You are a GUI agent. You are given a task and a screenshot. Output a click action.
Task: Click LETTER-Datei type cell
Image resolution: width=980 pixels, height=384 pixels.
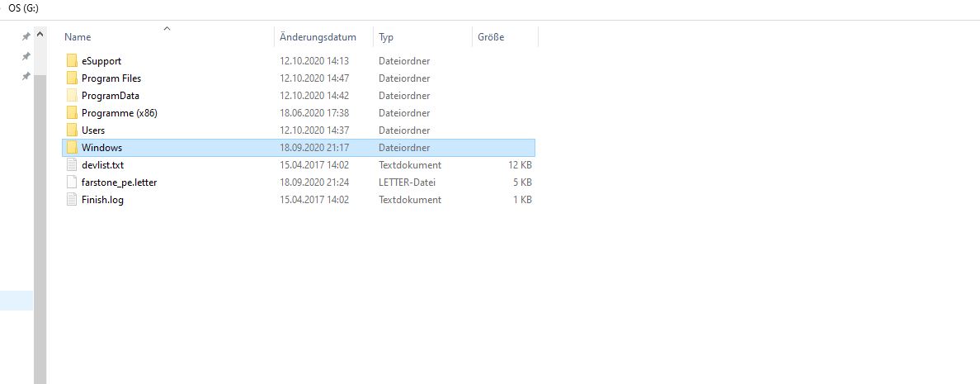click(407, 183)
